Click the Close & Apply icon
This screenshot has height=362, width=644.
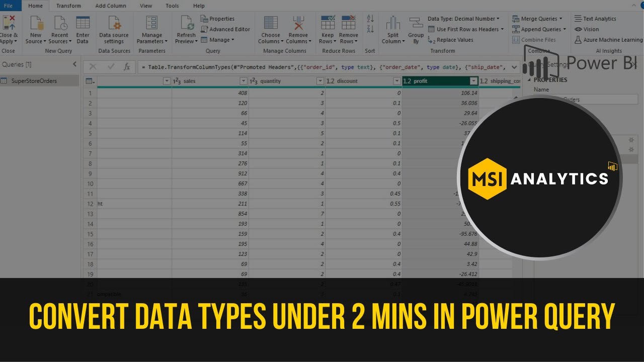click(9, 23)
